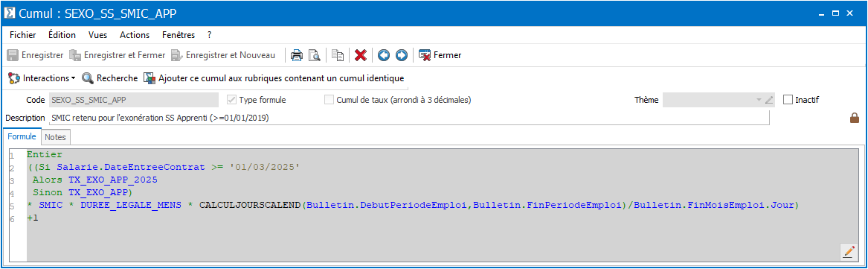Open the Actions menu

(x=135, y=35)
